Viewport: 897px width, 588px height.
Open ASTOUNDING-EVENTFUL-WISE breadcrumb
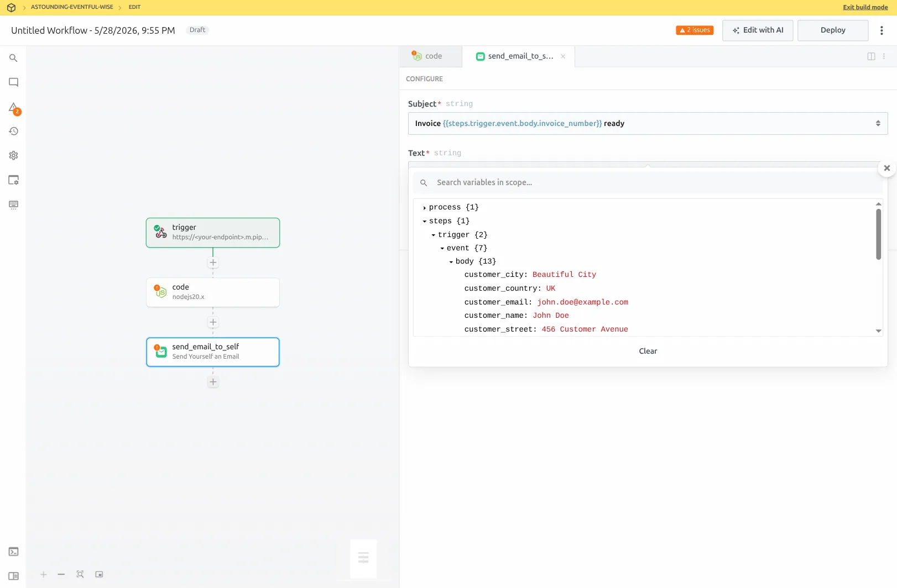[72, 7]
